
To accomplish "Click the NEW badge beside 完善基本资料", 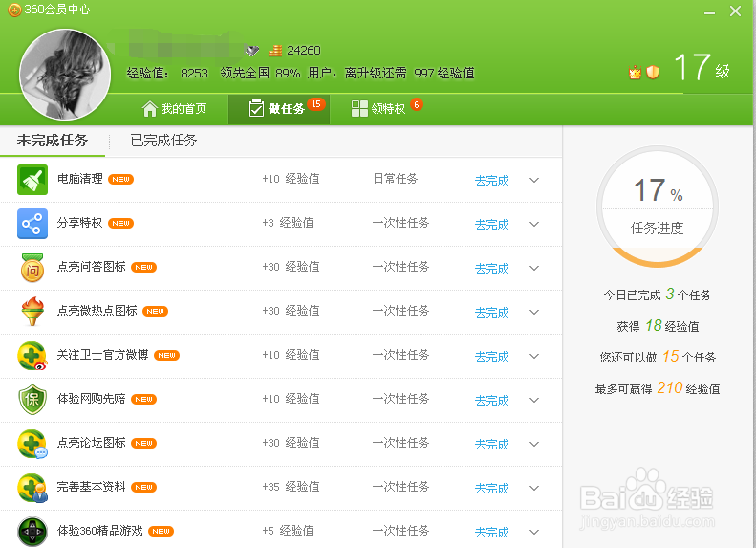I will coord(143,487).
